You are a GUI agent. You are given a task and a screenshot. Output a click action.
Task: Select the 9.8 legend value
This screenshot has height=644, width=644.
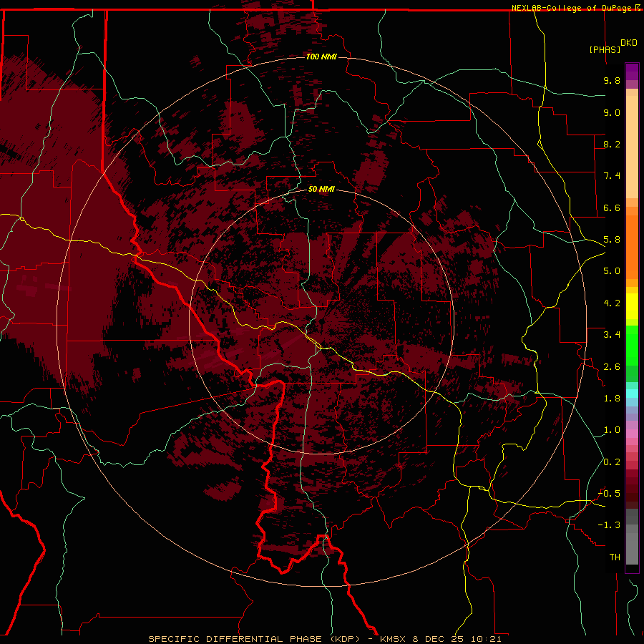(x=612, y=80)
